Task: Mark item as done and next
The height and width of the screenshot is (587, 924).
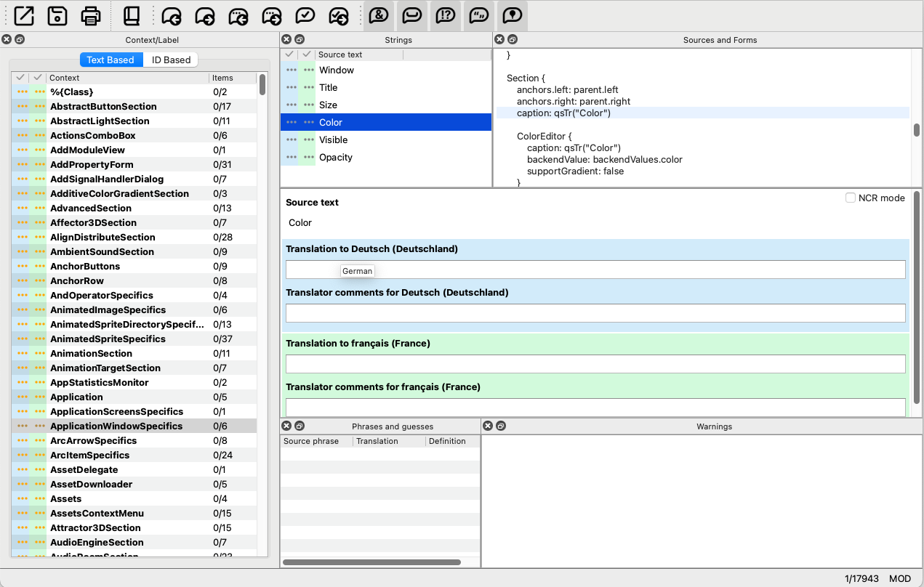Action: point(339,15)
